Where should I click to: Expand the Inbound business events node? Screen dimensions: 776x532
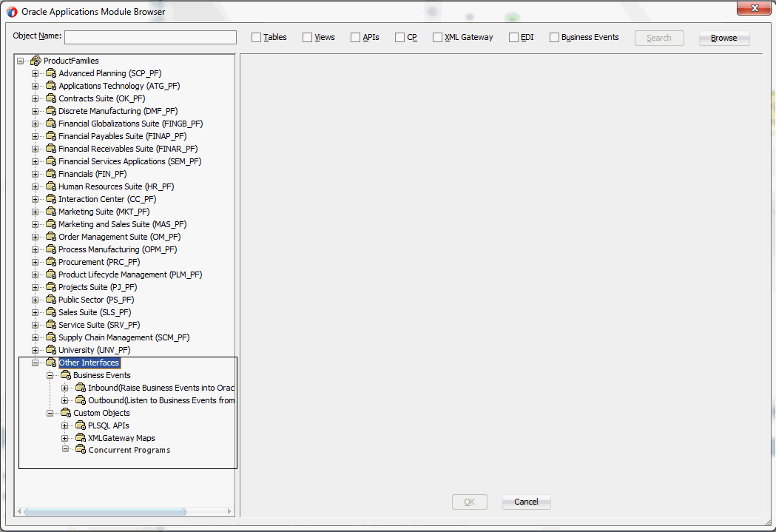(65, 388)
